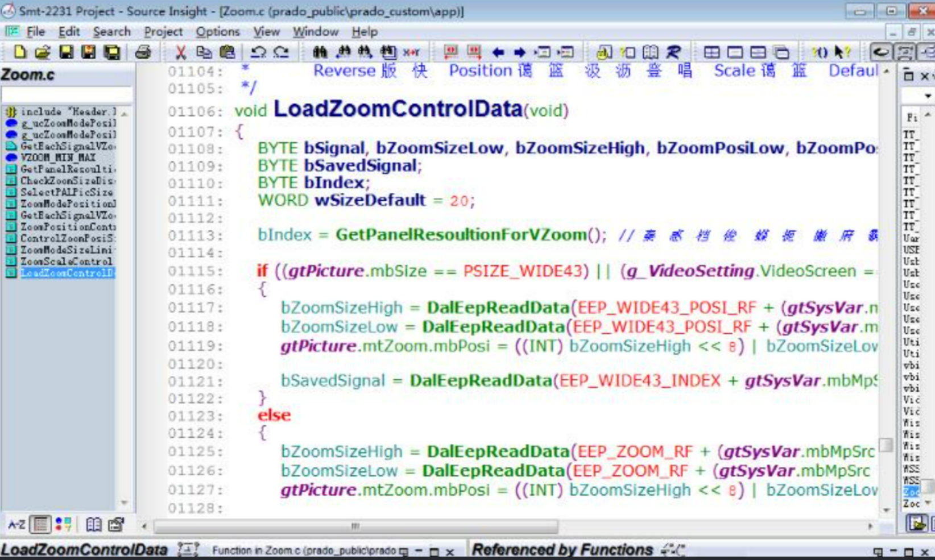Click horizontal scrollbar thumb under code
The height and width of the screenshot is (560, 935).
[355, 526]
